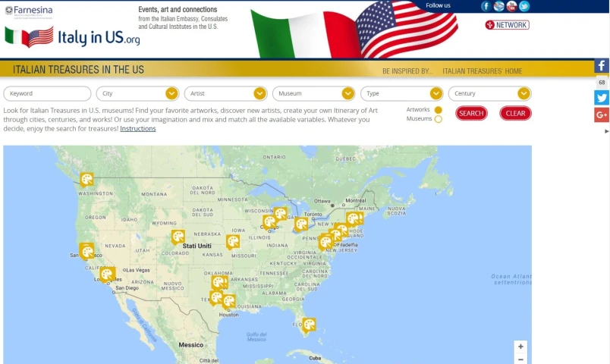Viewport: 610px width, 364px height.
Task: Share via the Google+ sidebar button
Action: click(601, 115)
